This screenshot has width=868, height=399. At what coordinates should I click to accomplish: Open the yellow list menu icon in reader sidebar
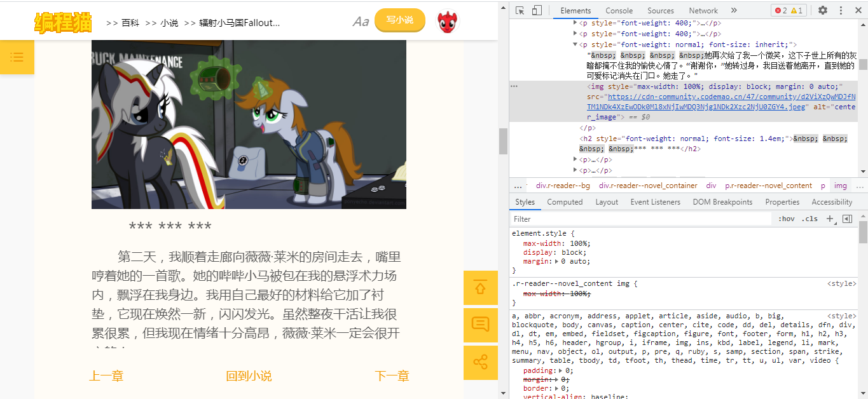tap(17, 57)
